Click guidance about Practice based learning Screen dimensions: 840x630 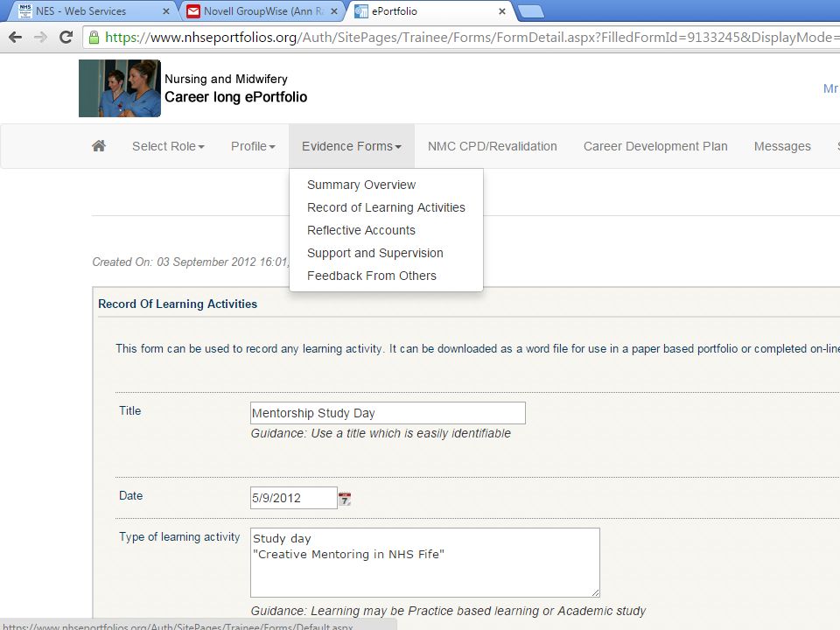tap(448, 611)
